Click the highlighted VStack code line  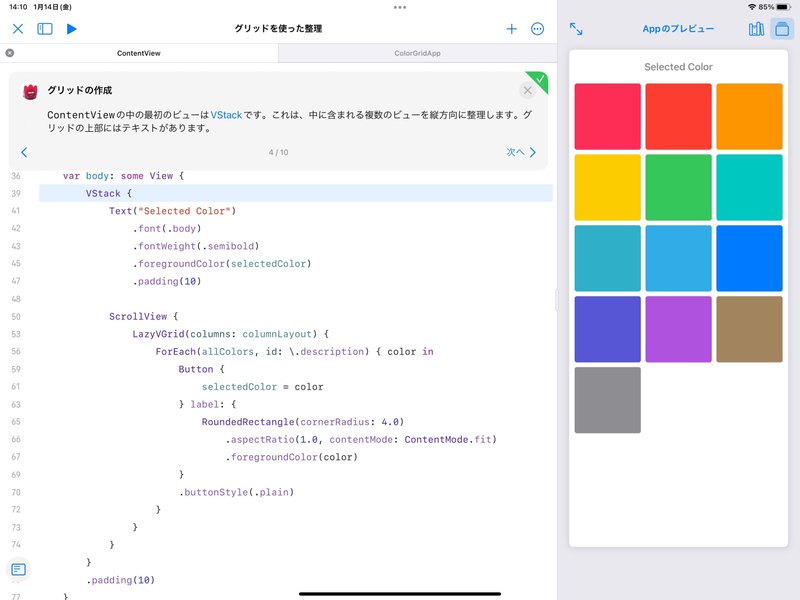296,193
